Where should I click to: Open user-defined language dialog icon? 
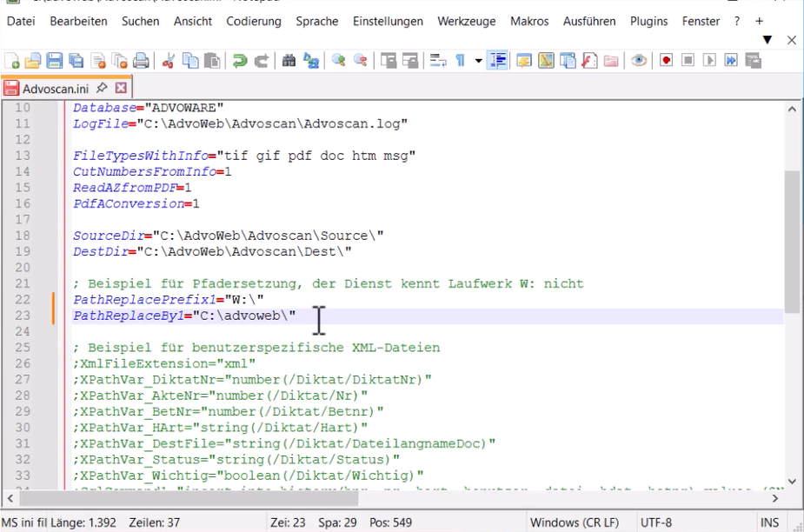pos(524,61)
